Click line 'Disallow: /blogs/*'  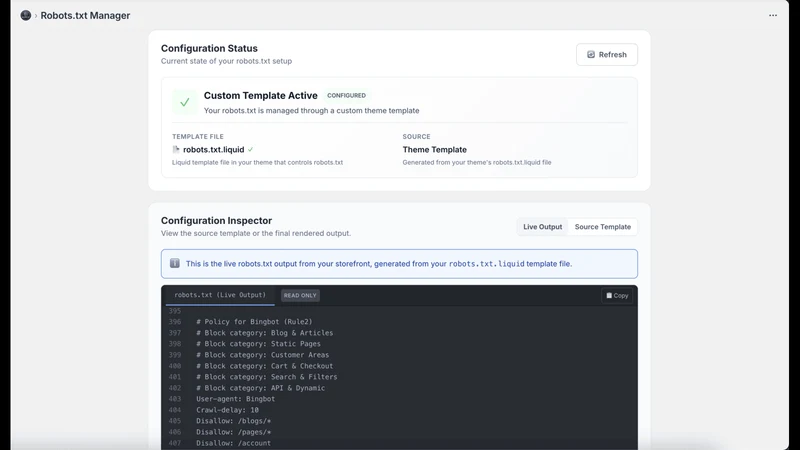[x=233, y=421]
